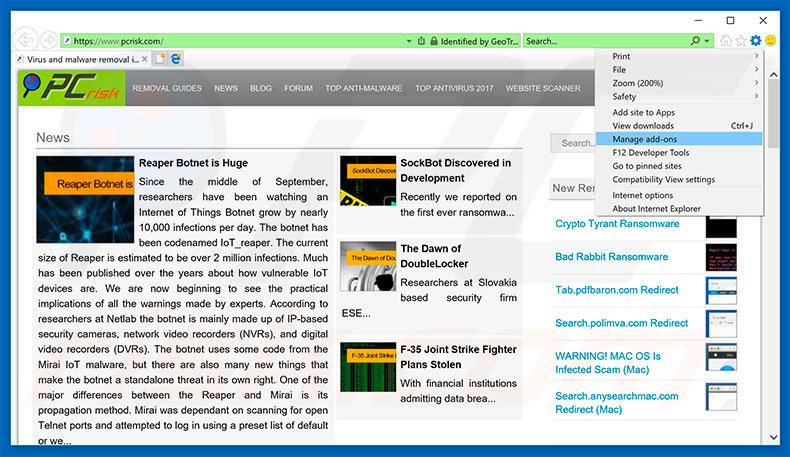Click the Favorites star icon
790x457 pixels.
[741, 40]
